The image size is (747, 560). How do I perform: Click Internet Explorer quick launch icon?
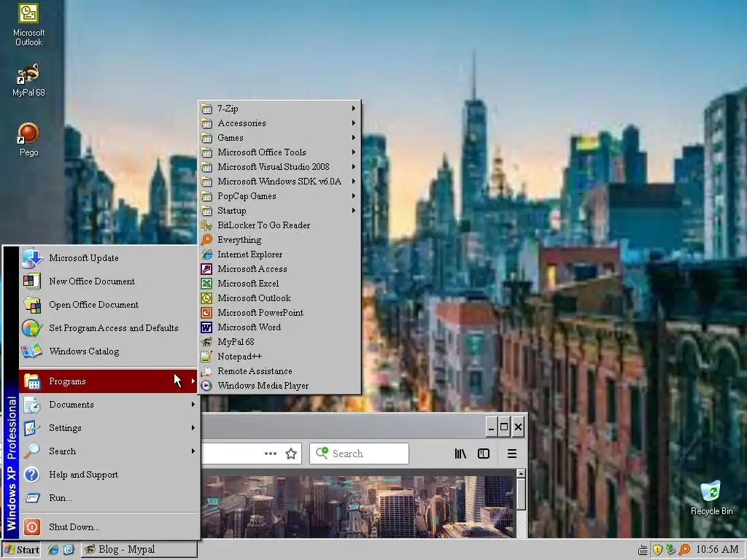tap(53, 550)
